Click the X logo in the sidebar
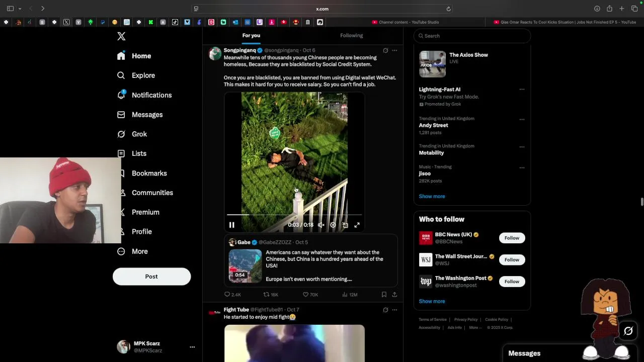Screen dimensions: 644x362 coord(121,36)
